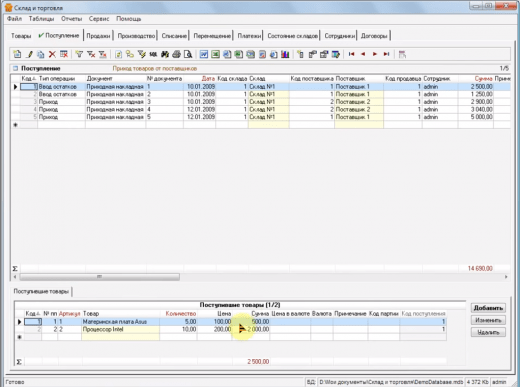Click the export to Excel icon
520x387 pixels.
215,54
